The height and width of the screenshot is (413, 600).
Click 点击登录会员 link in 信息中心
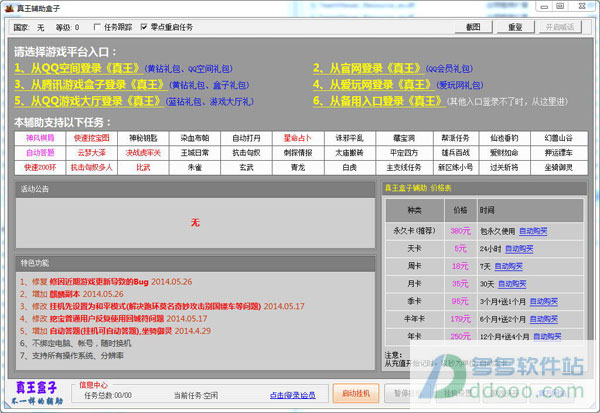tap(293, 395)
